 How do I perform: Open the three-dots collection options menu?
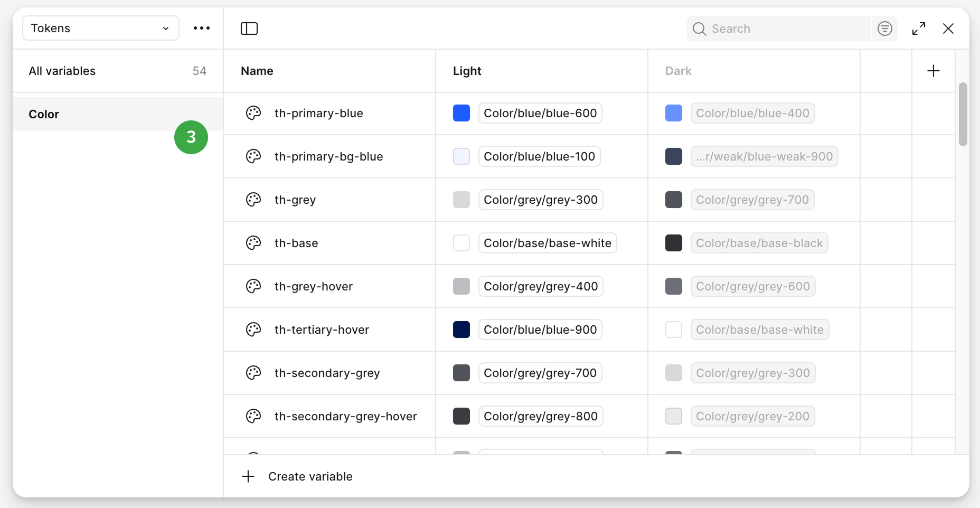[202, 29]
